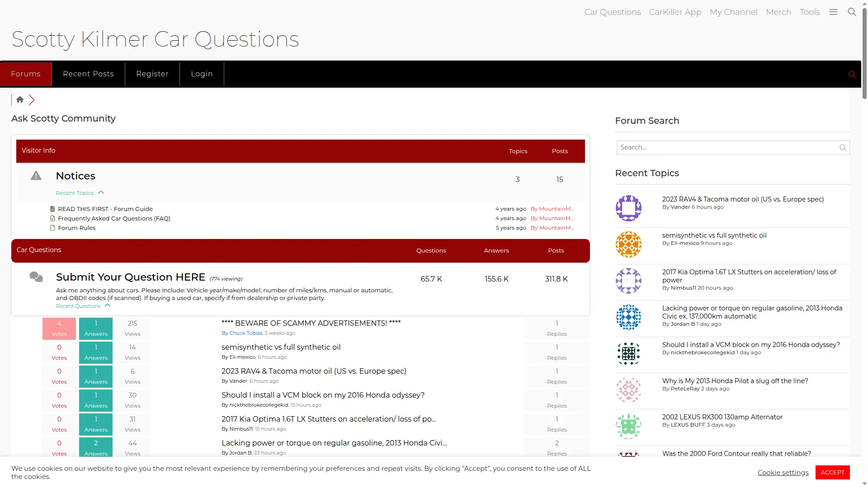Open VCM block 2016 Honda odyssey question in list
The height and width of the screenshot is (488, 868).
[323, 395]
